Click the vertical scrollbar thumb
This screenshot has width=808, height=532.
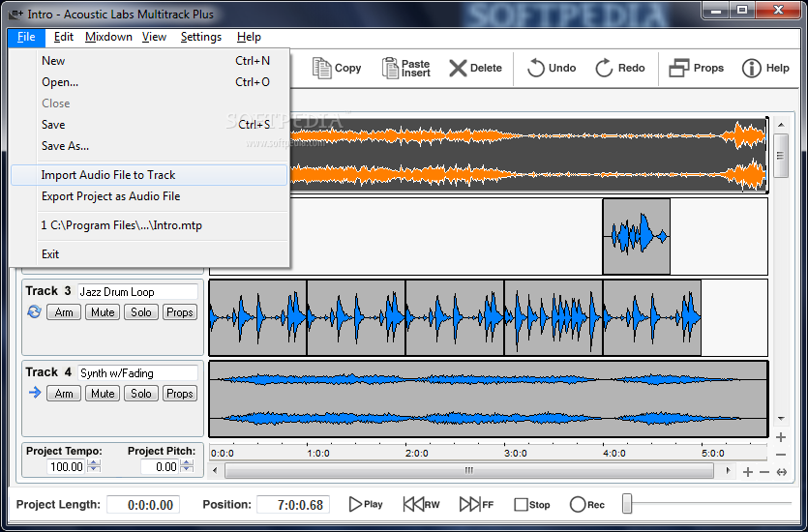(781, 156)
